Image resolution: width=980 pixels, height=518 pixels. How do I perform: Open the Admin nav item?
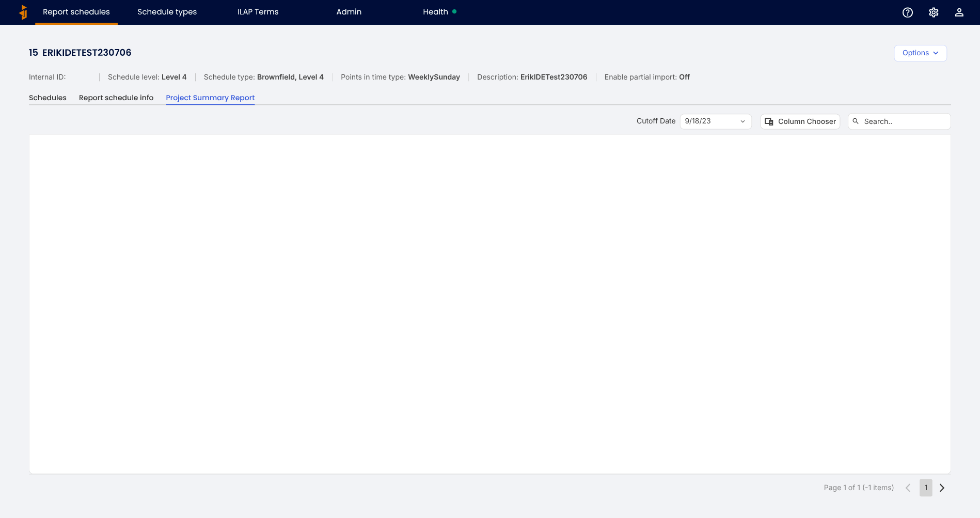tap(349, 12)
